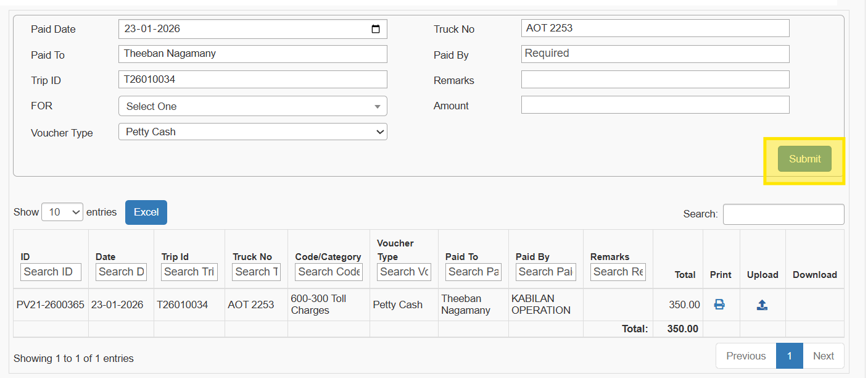This screenshot has height=378, width=868.
Task: Click the Paid By required field
Action: (655, 54)
